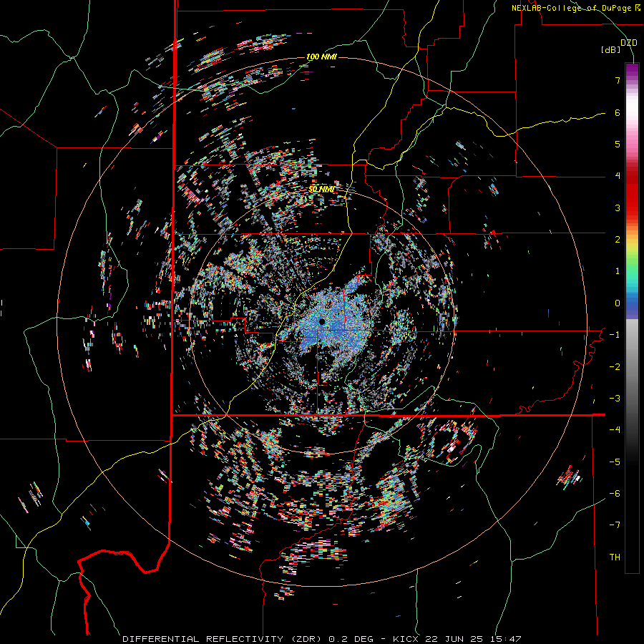Click the scale value 4 label
The image size is (644, 644).
pyautogui.click(x=618, y=176)
